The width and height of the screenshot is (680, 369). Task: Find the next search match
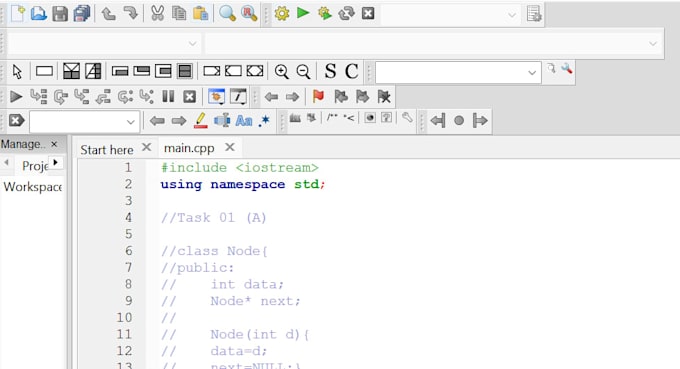click(179, 121)
